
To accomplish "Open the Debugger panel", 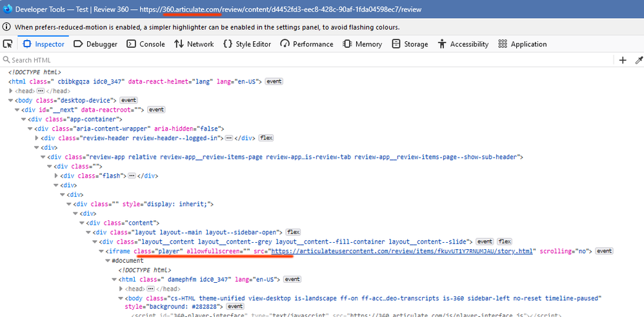I will pyautogui.click(x=96, y=44).
